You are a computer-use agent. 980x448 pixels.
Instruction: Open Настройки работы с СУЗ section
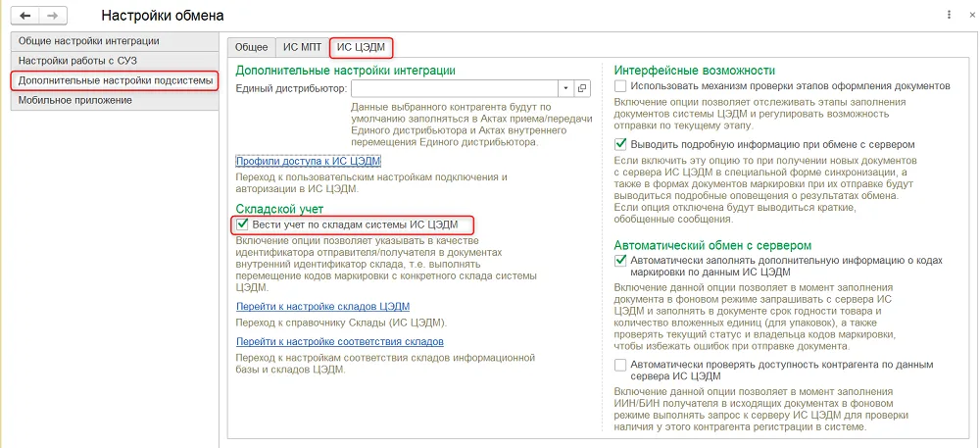tap(115, 61)
